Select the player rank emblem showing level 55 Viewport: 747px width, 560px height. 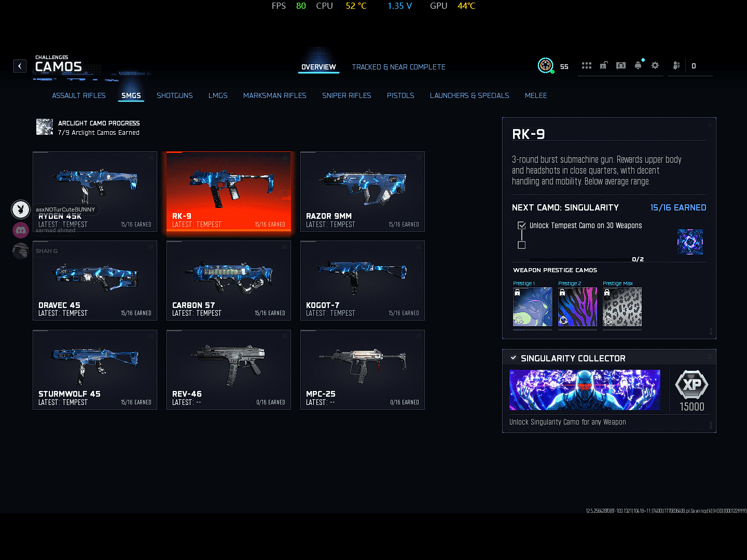pos(546,66)
